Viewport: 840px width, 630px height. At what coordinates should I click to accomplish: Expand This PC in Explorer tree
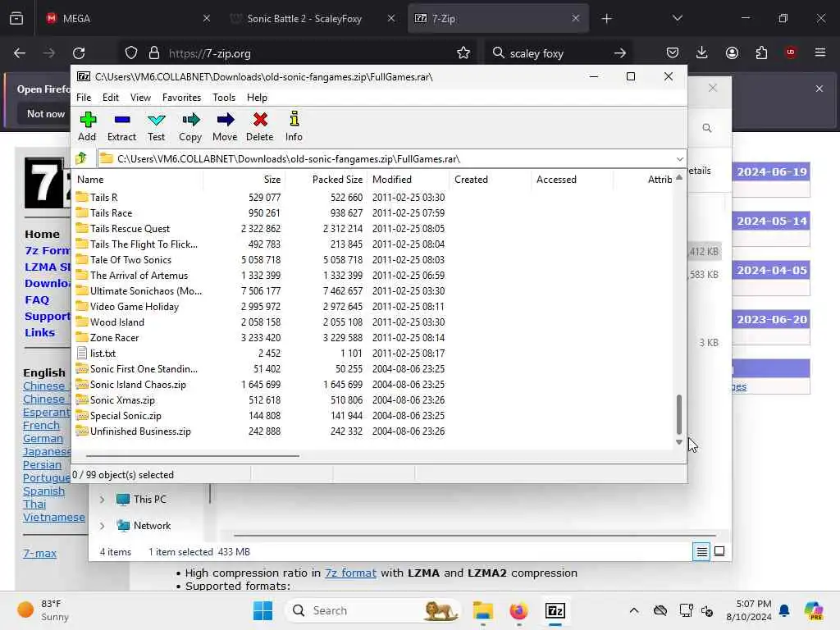click(102, 500)
